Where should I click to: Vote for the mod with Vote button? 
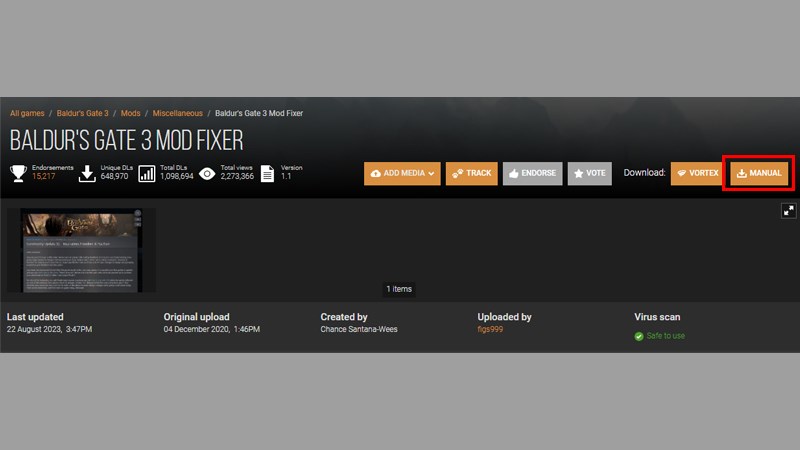click(589, 173)
